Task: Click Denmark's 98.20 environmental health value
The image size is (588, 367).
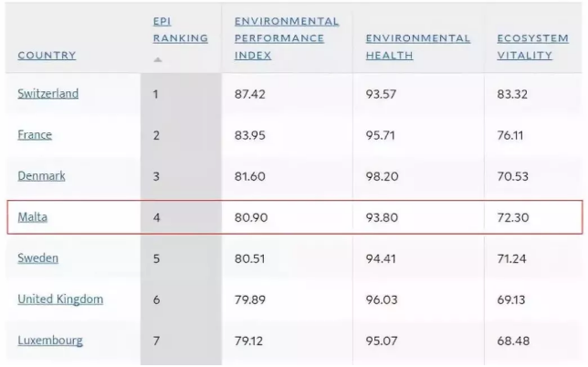Action: (382, 176)
